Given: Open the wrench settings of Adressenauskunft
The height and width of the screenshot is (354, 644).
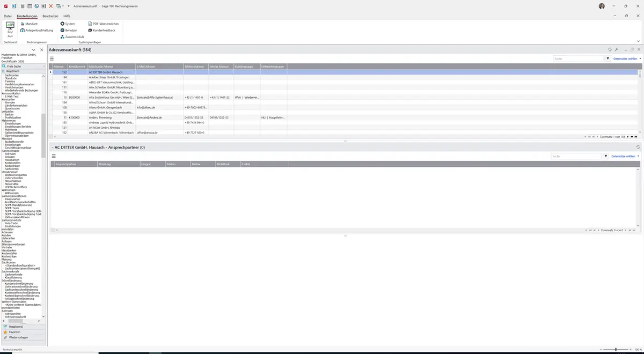Looking at the screenshot, I should click(x=617, y=49).
